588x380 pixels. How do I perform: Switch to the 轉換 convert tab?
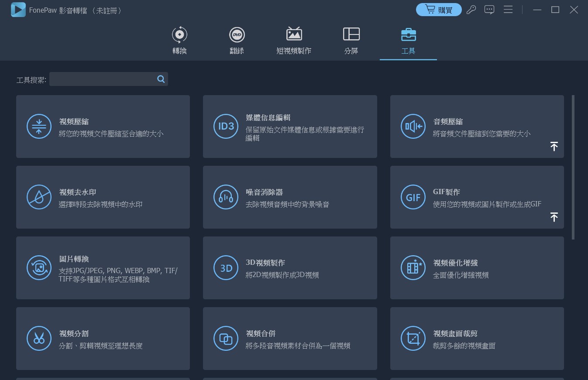click(x=179, y=39)
